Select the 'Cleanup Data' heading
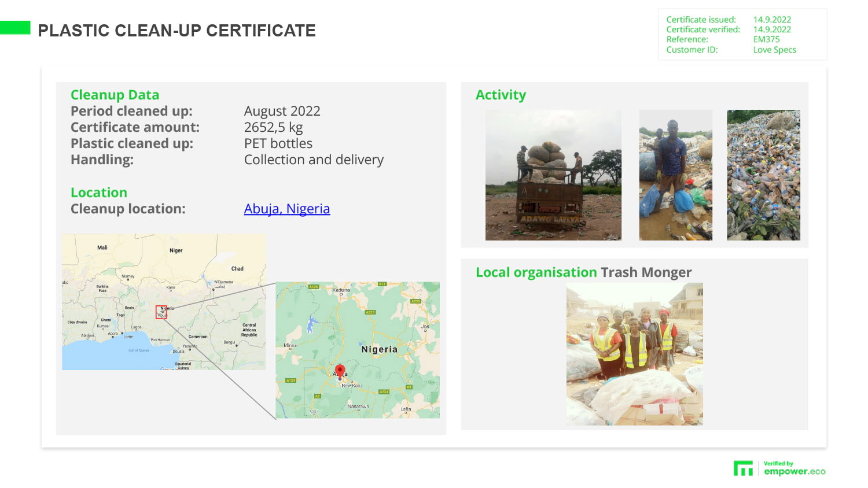This screenshot has width=868, height=488. point(115,95)
